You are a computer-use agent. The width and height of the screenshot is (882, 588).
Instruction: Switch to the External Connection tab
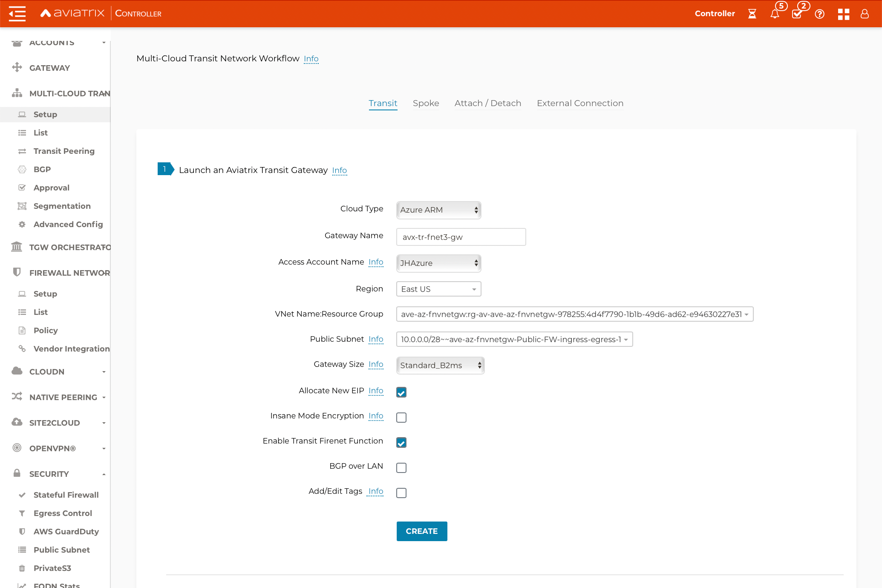point(580,103)
